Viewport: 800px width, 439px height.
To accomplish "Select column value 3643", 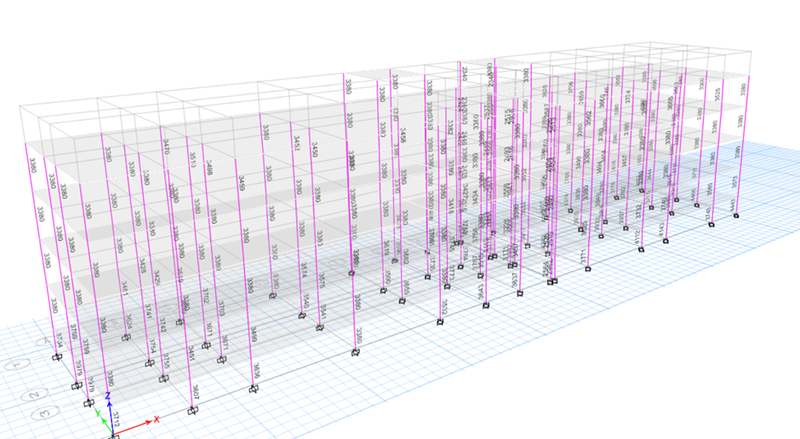I will tap(481, 292).
